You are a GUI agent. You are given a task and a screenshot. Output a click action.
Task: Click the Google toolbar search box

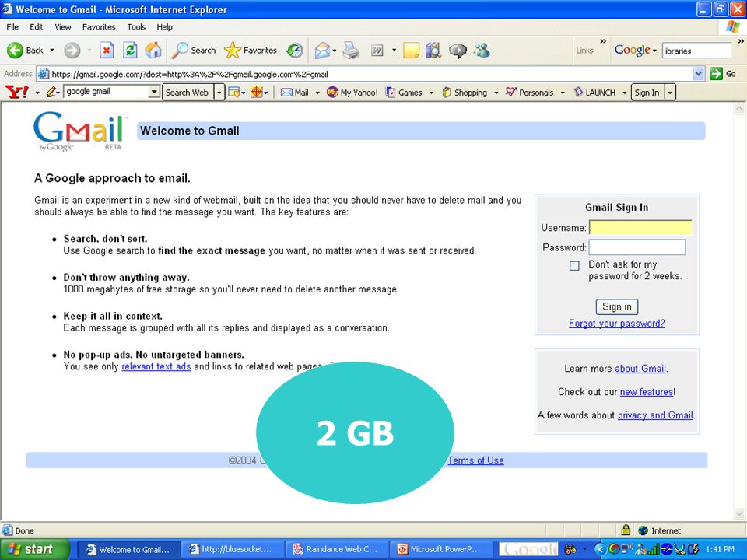[696, 51]
